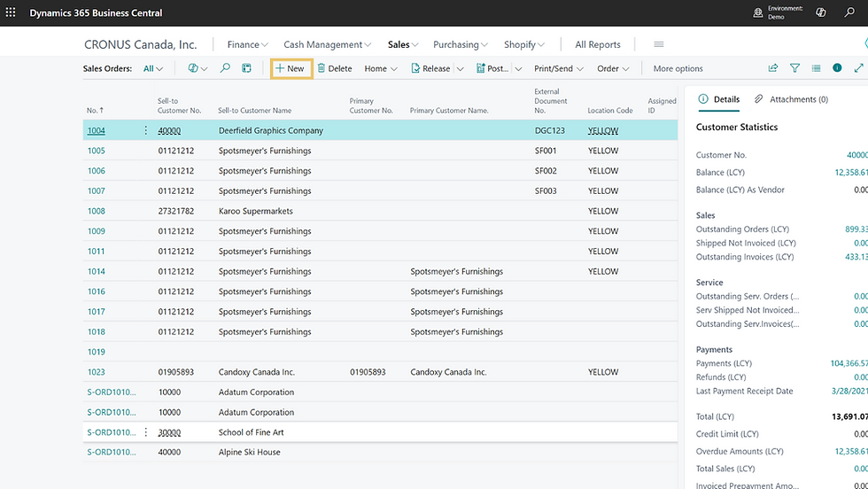Open the top-right search magnifier
This screenshot has width=868, height=489.
pyautogui.click(x=849, y=12)
